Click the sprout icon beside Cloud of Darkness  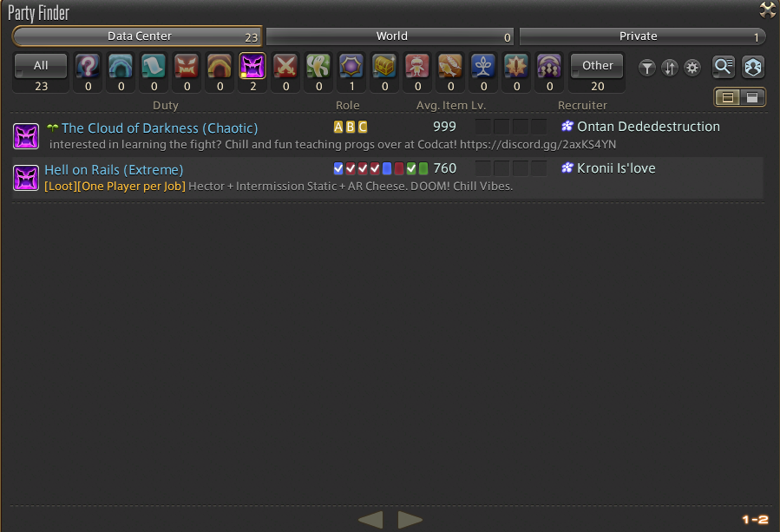[52, 128]
